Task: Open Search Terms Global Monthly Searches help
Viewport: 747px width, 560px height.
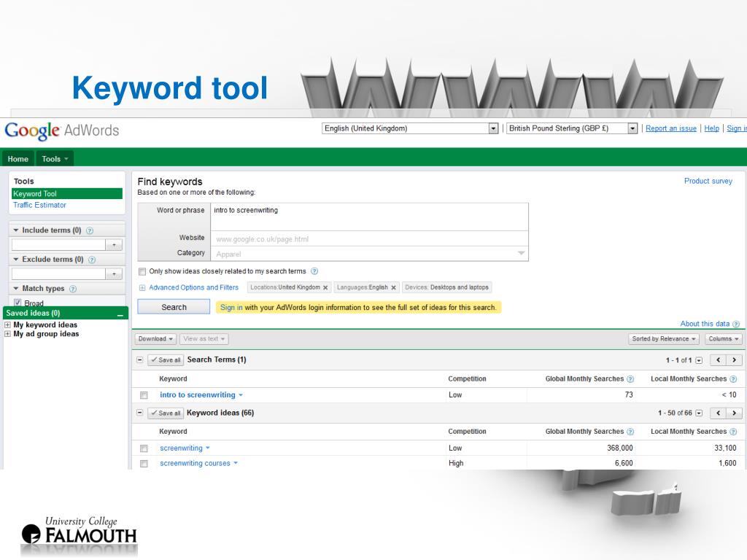Action: (630, 379)
